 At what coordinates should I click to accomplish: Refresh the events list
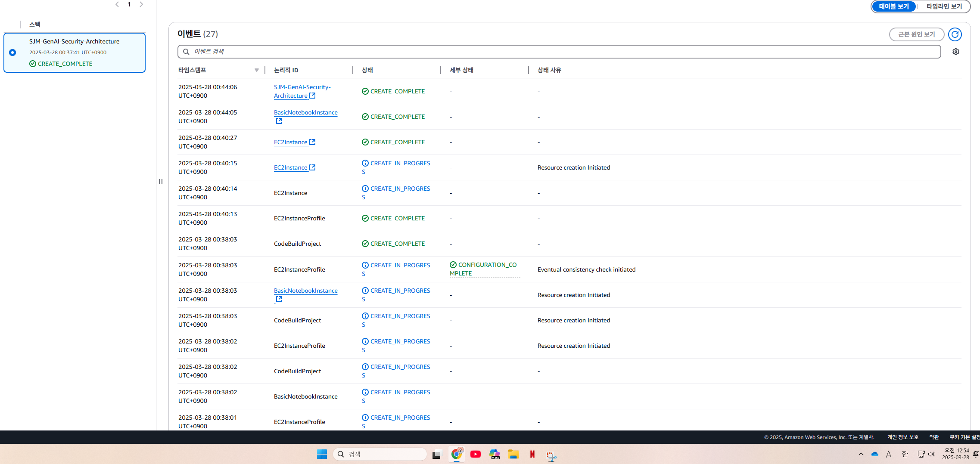coord(955,34)
